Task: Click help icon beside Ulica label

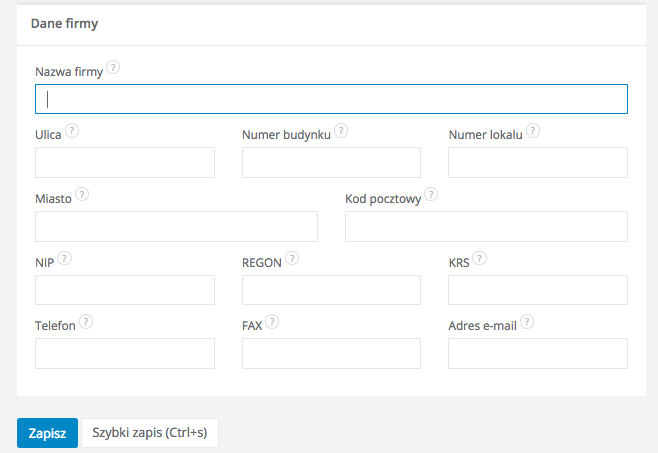Action: point(73,130)
